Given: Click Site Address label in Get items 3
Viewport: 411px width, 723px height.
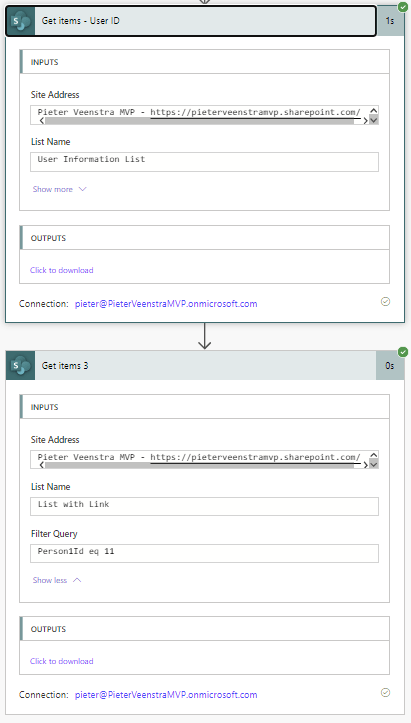Looking at the screenshot, I should [x=55, y=440].
